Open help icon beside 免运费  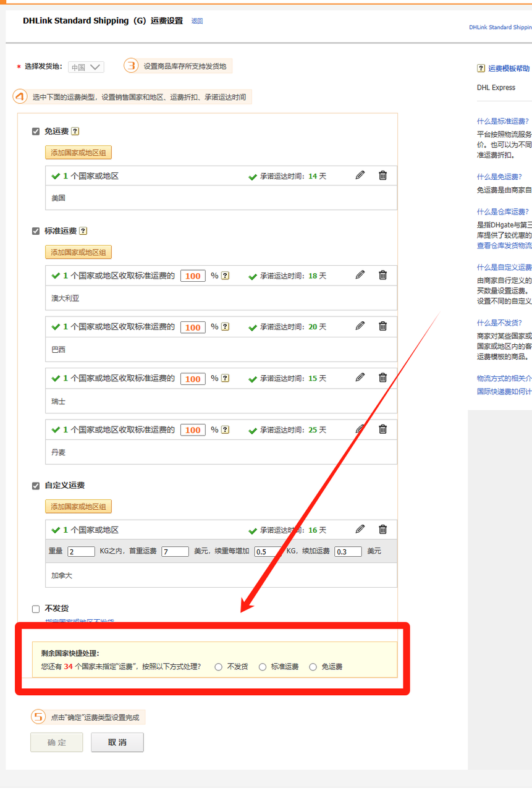pos(74,130)
